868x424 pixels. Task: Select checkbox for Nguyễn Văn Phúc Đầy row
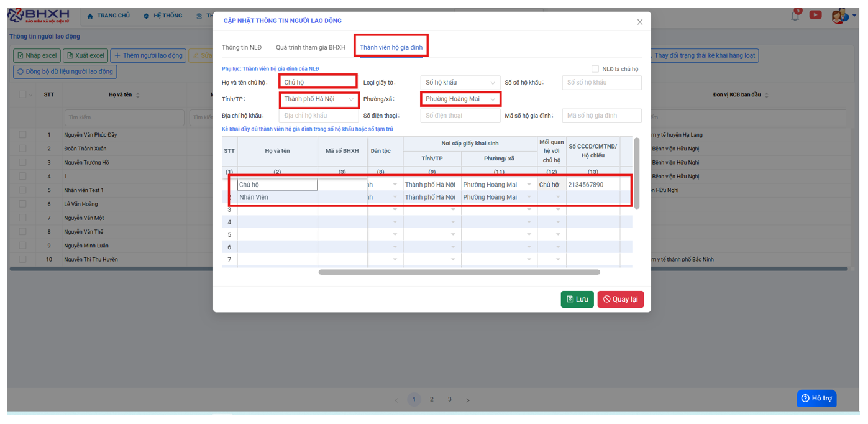pos(23,135)
